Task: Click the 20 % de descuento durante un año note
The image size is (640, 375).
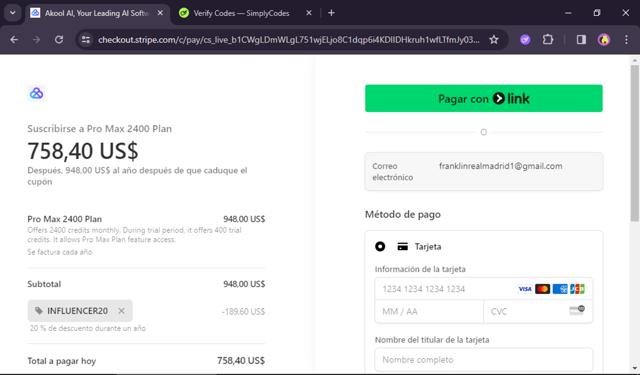Action: (x=88, y=328)
